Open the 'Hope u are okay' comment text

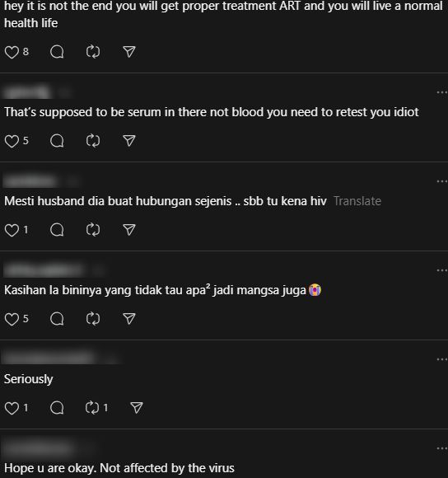pos(119,468)
